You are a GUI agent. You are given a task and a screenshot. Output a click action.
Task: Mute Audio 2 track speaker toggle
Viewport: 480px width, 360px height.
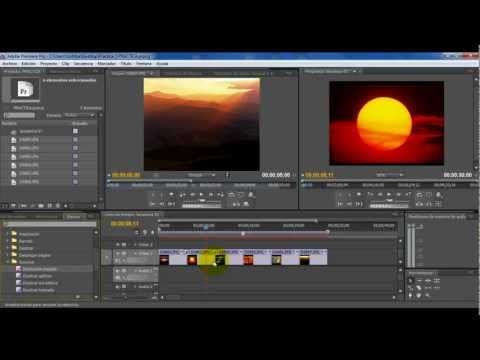tap(117, 286)
